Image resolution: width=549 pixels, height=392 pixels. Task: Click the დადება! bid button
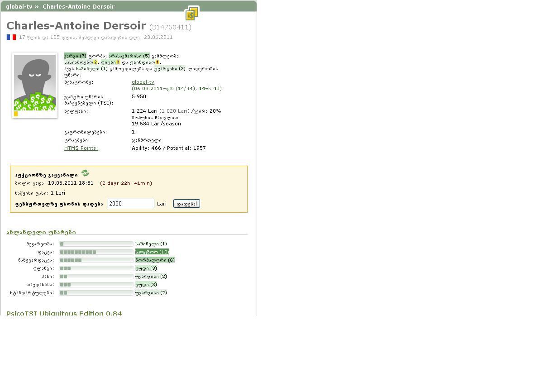(x=186, y=204)
